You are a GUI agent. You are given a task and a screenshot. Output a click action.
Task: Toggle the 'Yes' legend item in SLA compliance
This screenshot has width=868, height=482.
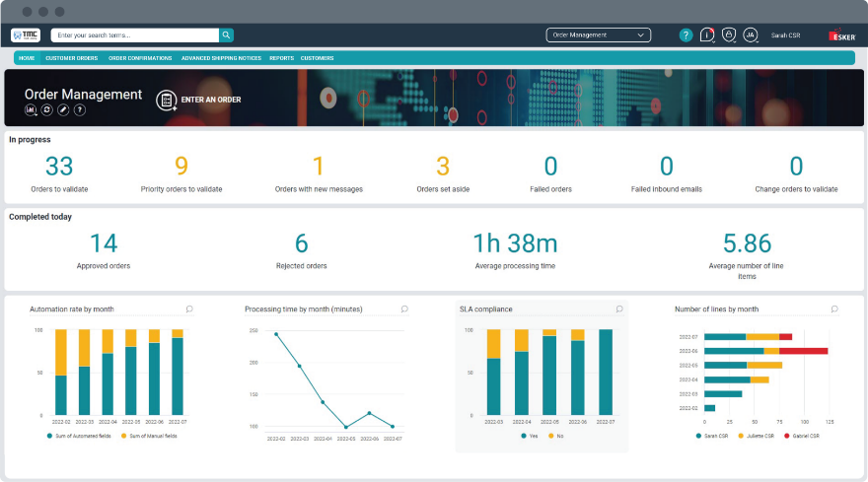[529, 435]
